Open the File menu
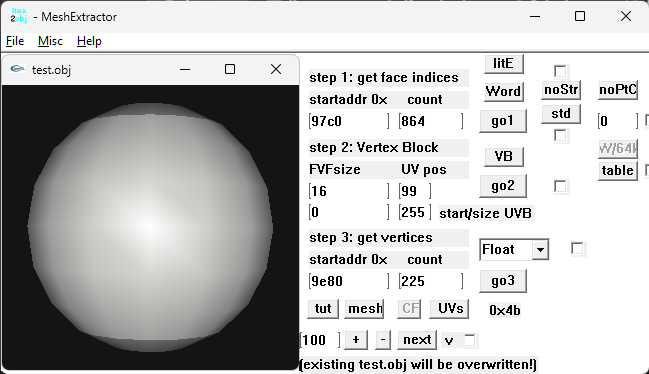The width and height of the screenshot is (649, 374). [x=15, y=41]
